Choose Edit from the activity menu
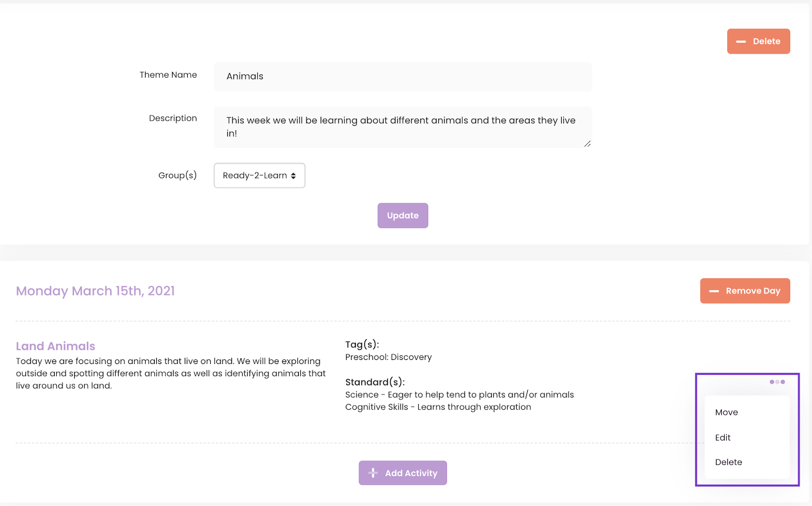Image resolution: width=812 pixels, height=506 pixels. coord(723,438)
